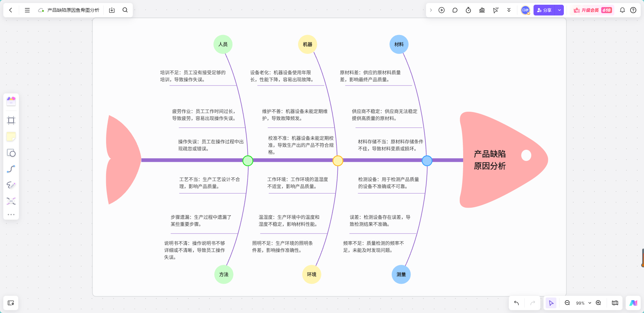Open the voting tool icon

pos(482,10)
